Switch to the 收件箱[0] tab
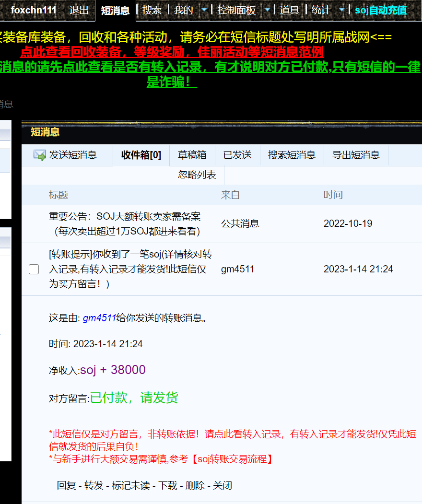 (x=141, y=155)
